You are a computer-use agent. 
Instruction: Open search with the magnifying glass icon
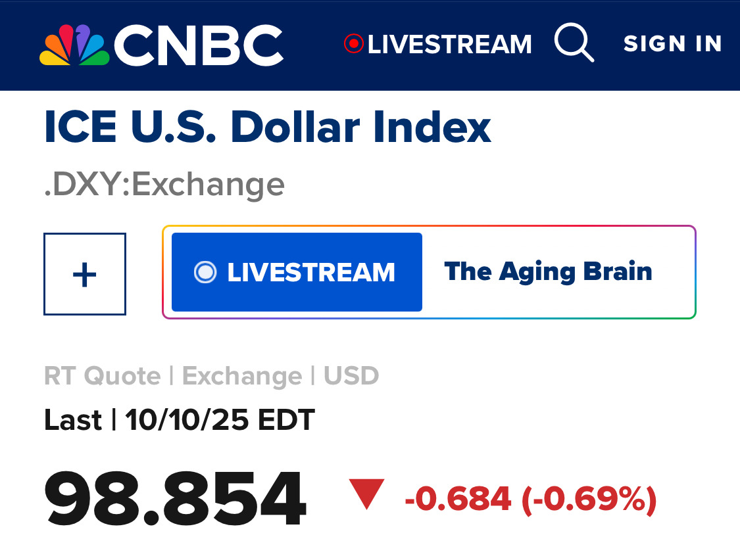[x=574, y=43]
